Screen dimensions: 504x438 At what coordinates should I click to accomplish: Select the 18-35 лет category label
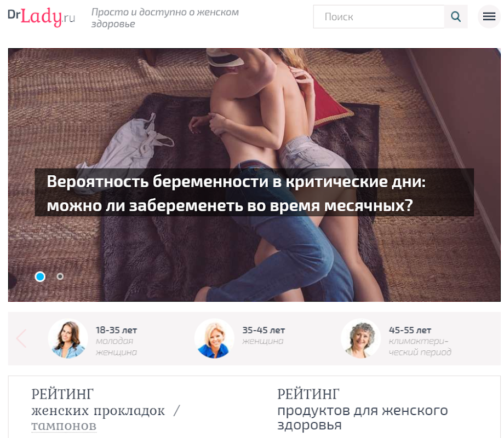point(116,330)
